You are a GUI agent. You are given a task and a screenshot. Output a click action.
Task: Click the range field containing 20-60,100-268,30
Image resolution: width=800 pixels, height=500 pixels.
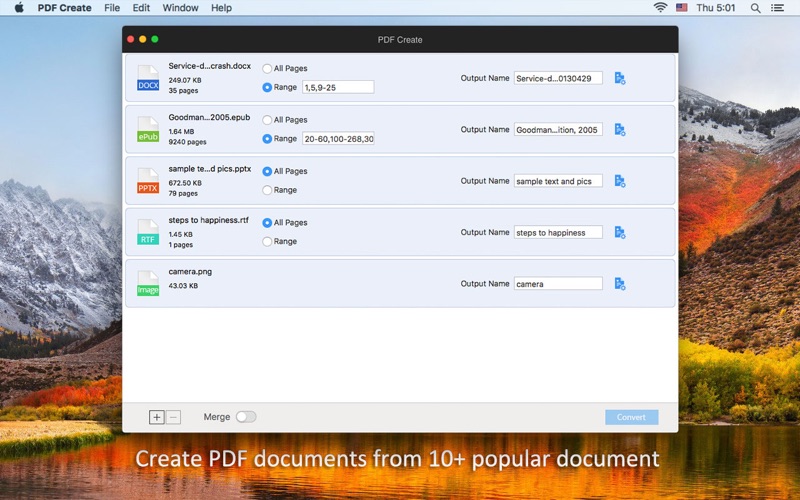(x=338, y=139)
